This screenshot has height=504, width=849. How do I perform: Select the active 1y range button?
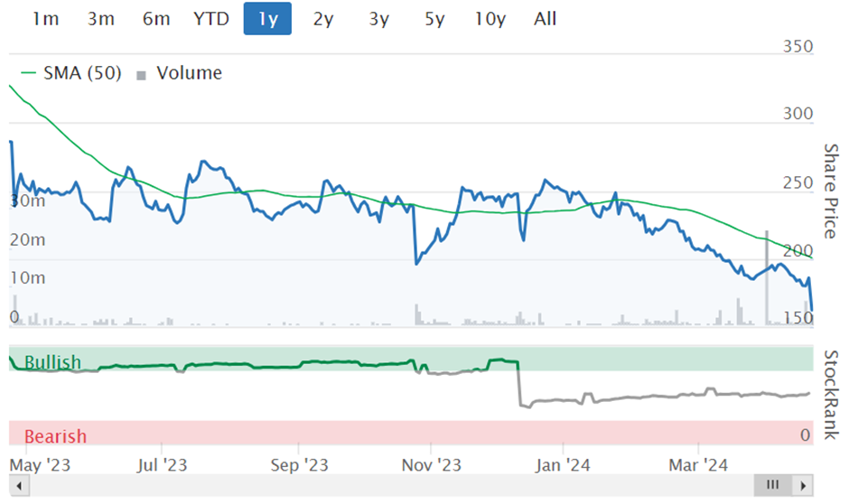[x=267, y=19]
